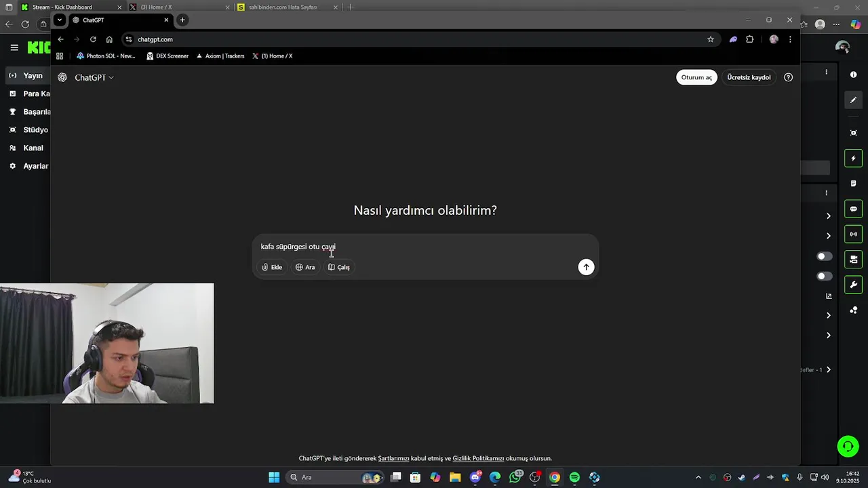Open Chrome tab search dropdown arrow
868x488 pixels.
pyautogui.click(x=60, y=20)
